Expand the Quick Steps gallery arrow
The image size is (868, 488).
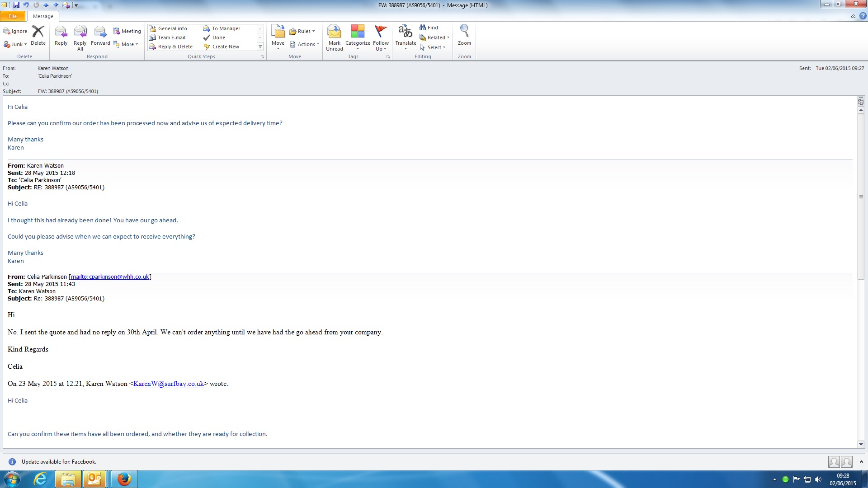(260, 47)
